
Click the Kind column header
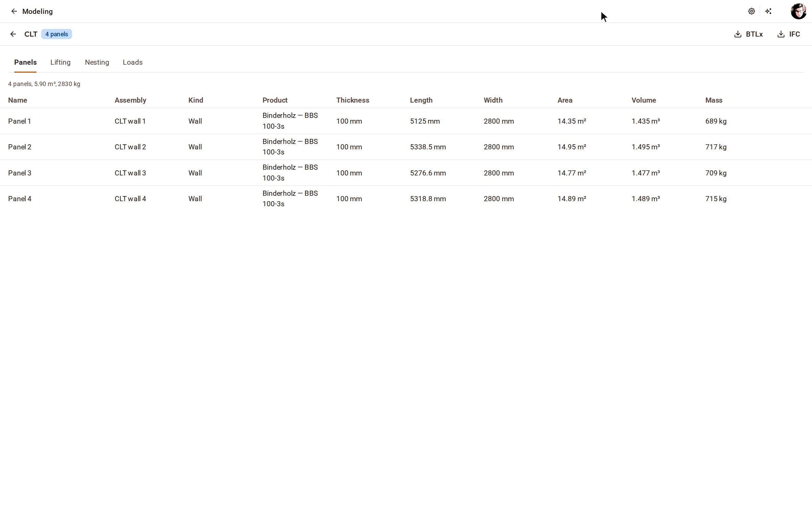[196, 100]
